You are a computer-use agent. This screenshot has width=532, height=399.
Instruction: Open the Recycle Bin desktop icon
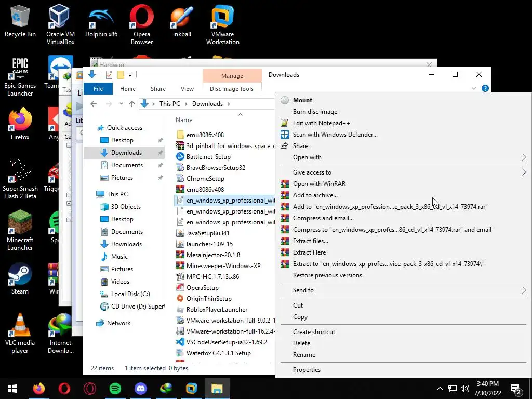[20, 21]
